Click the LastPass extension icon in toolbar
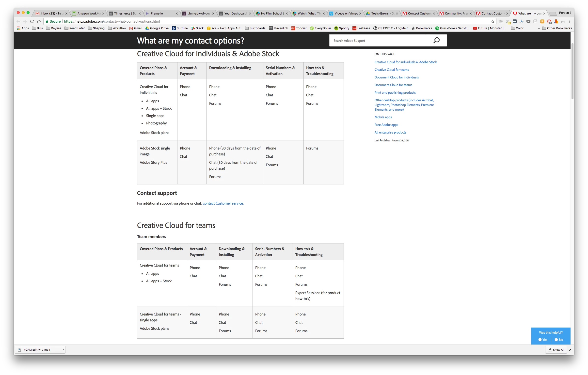 click(515, 21)
